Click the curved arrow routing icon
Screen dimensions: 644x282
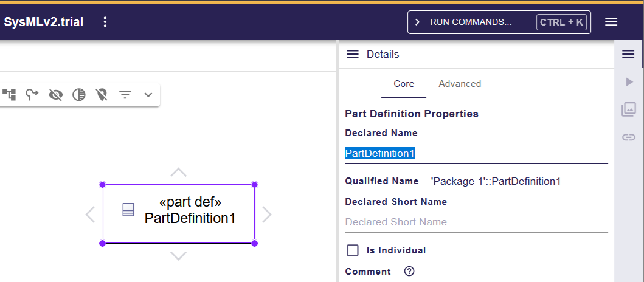[32, 94]
